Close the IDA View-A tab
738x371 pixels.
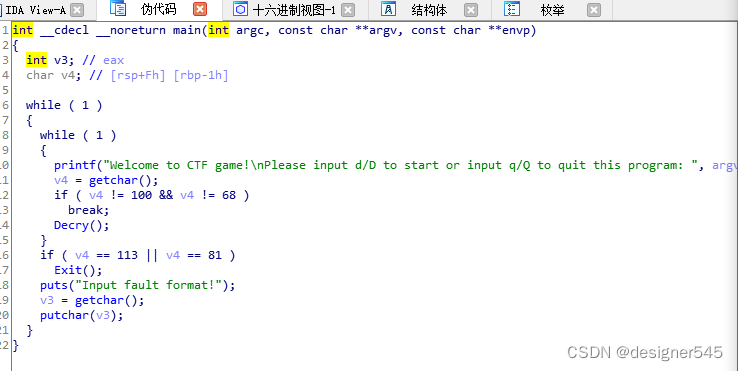click(x=78, y=10)
